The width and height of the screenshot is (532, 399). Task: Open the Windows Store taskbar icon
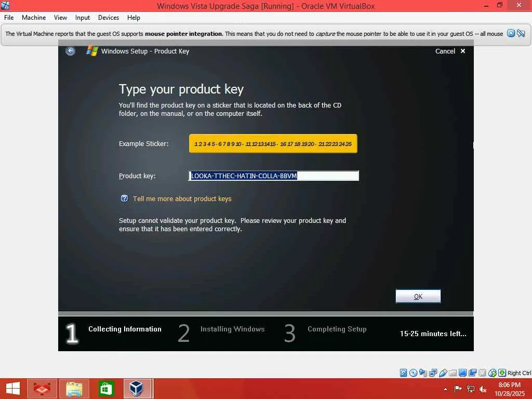coord(106,389)
